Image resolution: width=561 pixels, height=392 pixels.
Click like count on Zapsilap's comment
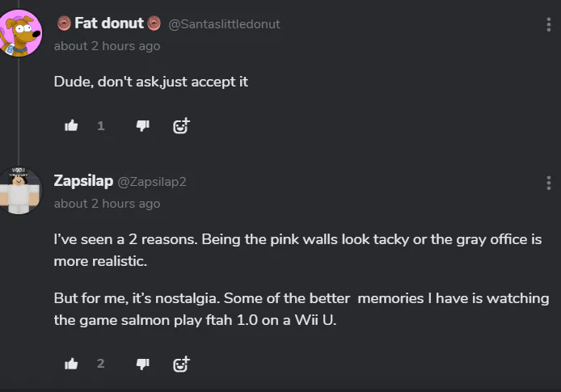tap(101, 364)
